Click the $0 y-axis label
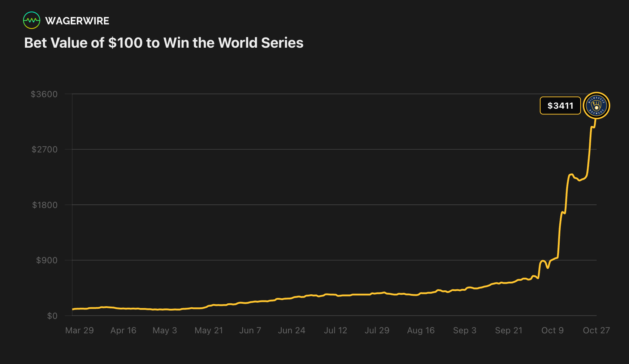The width and height of the screenshot is (629, 364). tap(52, 316)
